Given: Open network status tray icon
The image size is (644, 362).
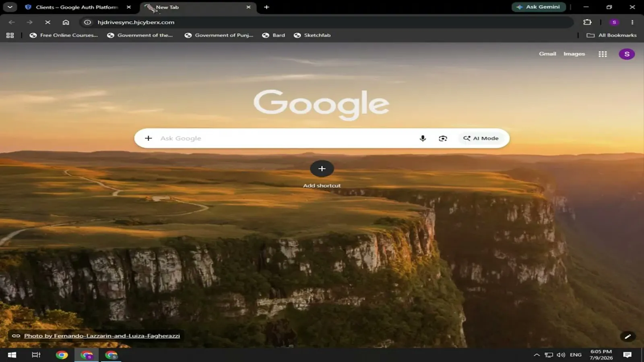Looking at the screenshot, I should click(549, 355).
